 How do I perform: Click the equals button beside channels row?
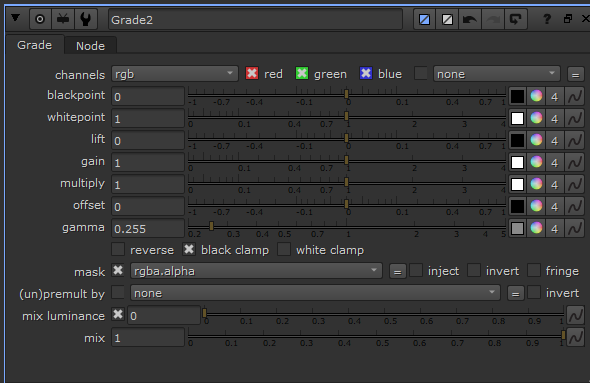(575, 74)
